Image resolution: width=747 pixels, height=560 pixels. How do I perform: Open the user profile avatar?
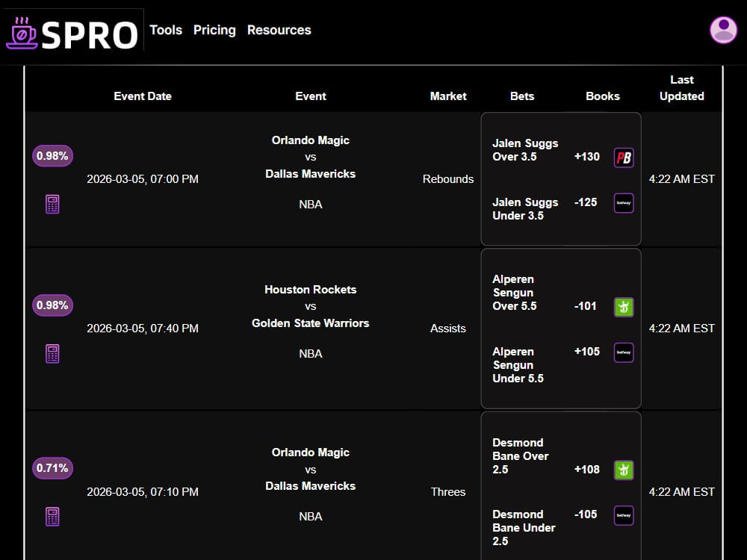[722, 31]
